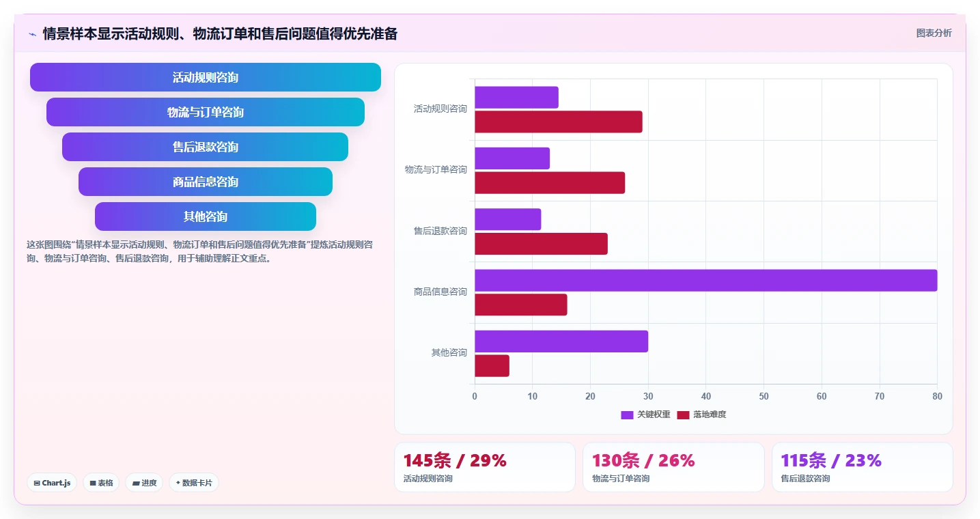980x519 pixels.
Task: Click the 进度 tag chip
Action: (x=144, y=483)
